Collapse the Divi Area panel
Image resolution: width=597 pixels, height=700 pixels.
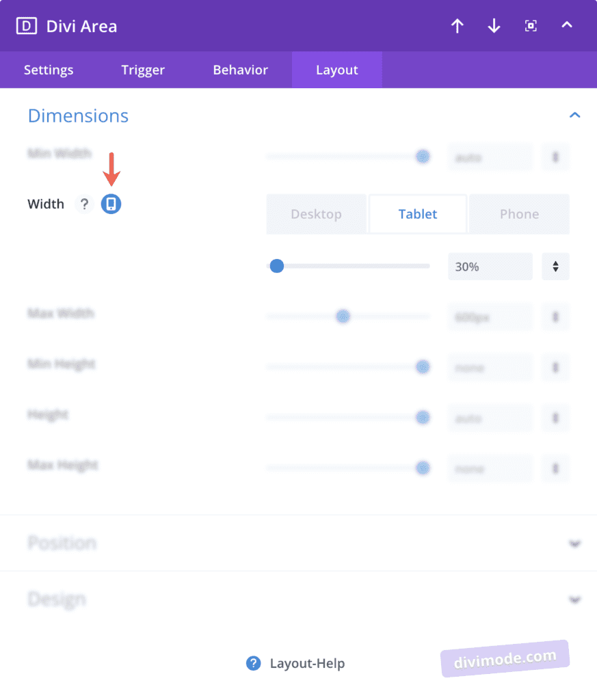[x=567, y=25]
